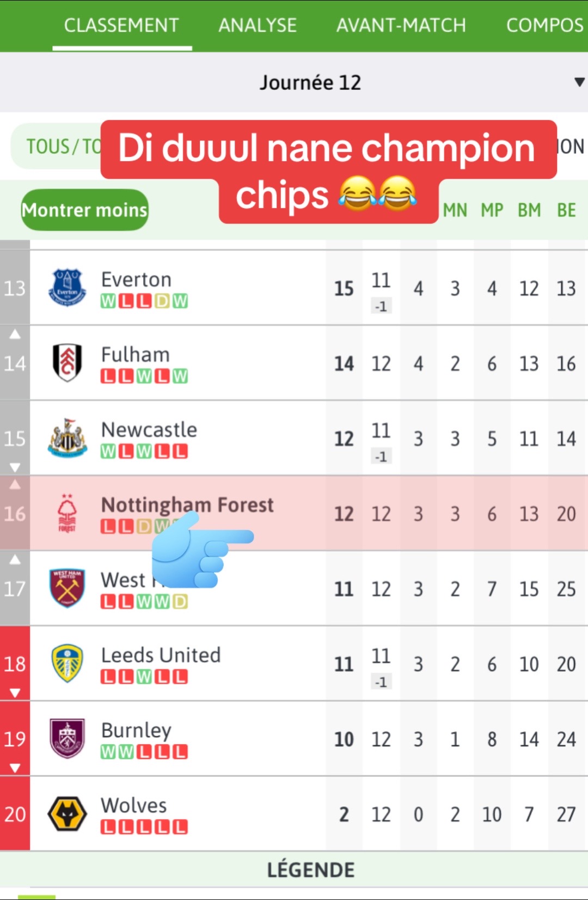Open the Leeds United team link
This screenshot has height=900, width=588.
point(161,655)
